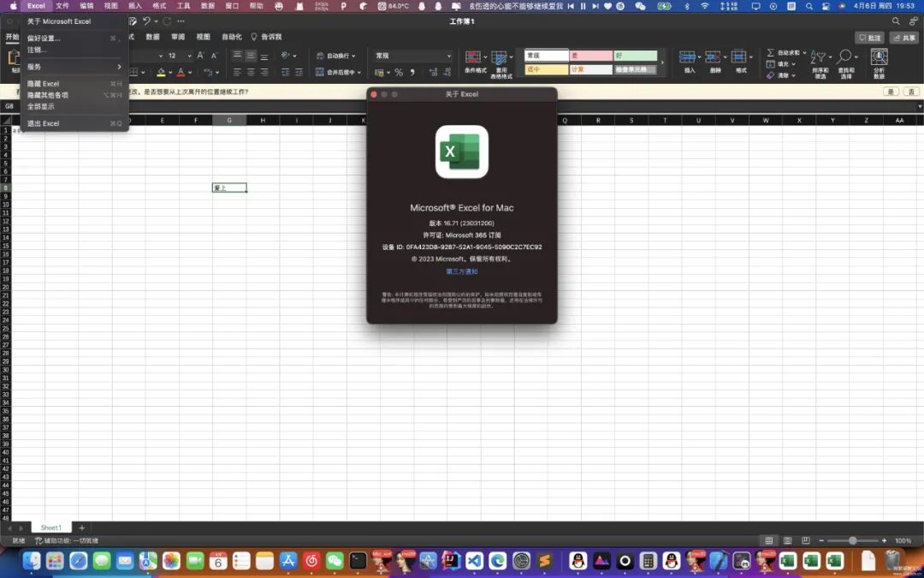
Task: Switch to page break preview in the status bar
Action: pyautogui.click(x=806, y=541)
